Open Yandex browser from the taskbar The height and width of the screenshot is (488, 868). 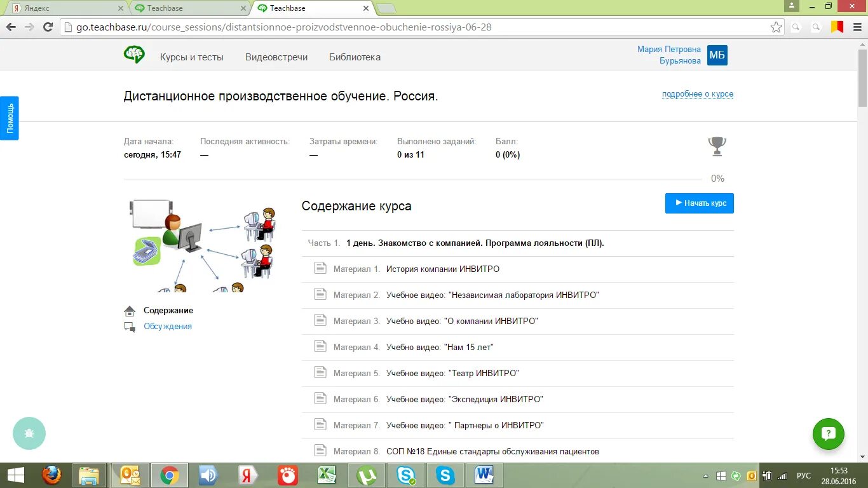(248, 475)
